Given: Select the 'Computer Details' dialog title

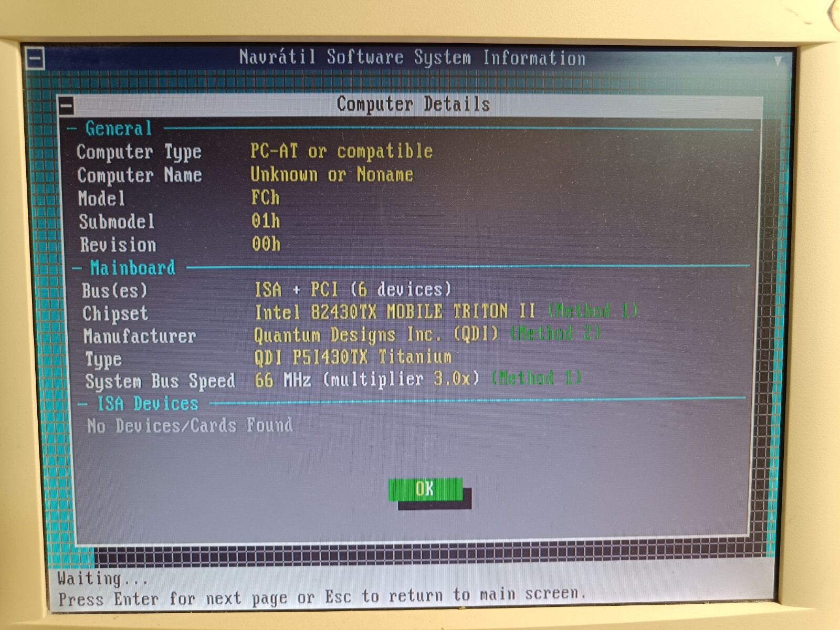Looking at the screenshot, I should click(x=413, y=104).
